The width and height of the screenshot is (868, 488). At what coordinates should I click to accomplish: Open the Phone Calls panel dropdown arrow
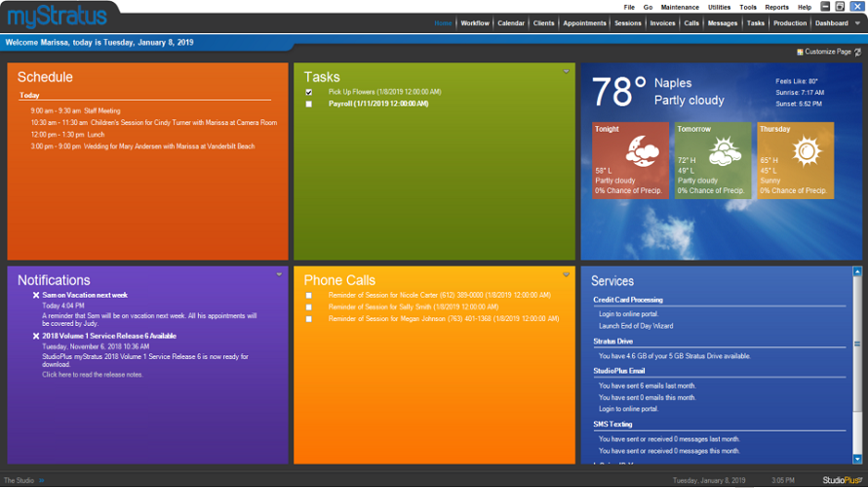[567, 274]
